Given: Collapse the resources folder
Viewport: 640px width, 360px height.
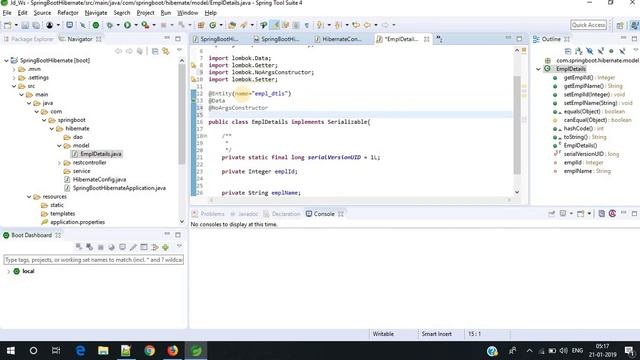Looking at the screenshot, I should (x=29, y=197).
